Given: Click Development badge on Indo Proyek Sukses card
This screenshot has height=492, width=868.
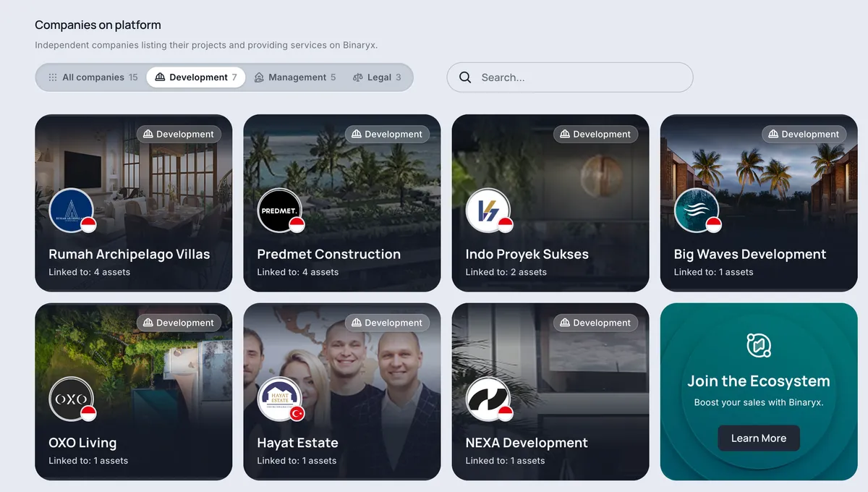Looking at the screenshot, I should click(x=595, y=134).
